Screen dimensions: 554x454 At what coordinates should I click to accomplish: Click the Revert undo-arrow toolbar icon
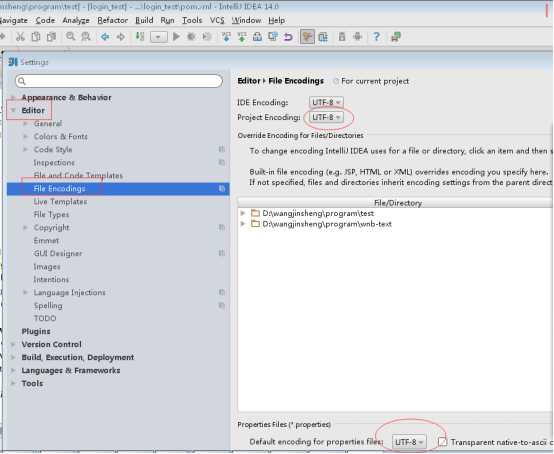coord(288,37)
